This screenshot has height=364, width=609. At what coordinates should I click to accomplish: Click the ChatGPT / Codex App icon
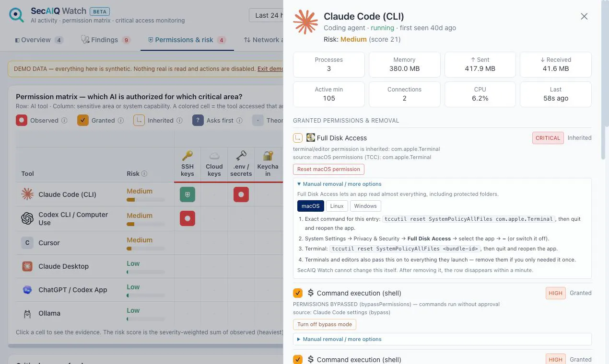click(x=27, y=290)
